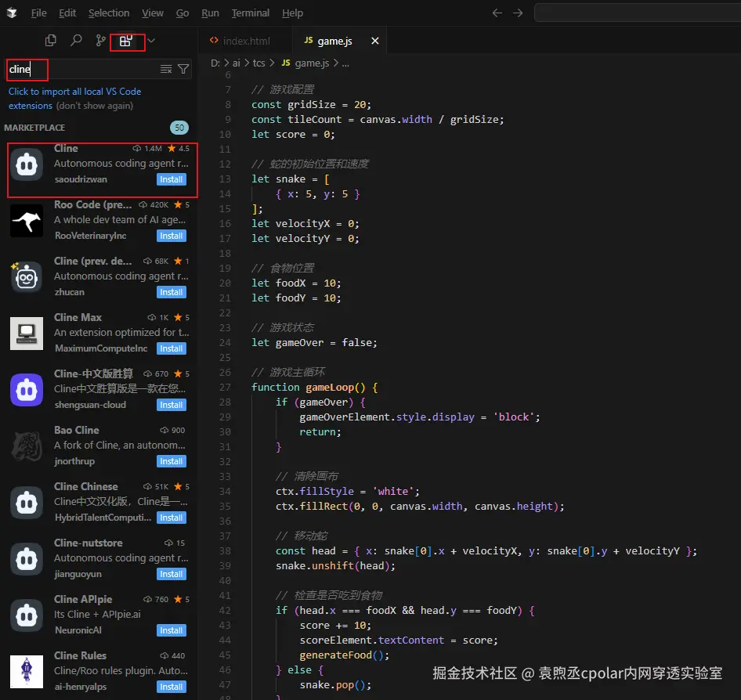Screen dimensions: 741x700
Task: Open the extensions filter funnel icon
Action: 183,70
